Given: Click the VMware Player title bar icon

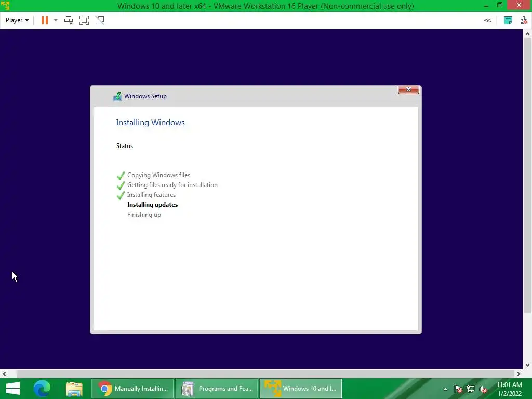Looking at the screenshot, I should (x=5, y=5).
